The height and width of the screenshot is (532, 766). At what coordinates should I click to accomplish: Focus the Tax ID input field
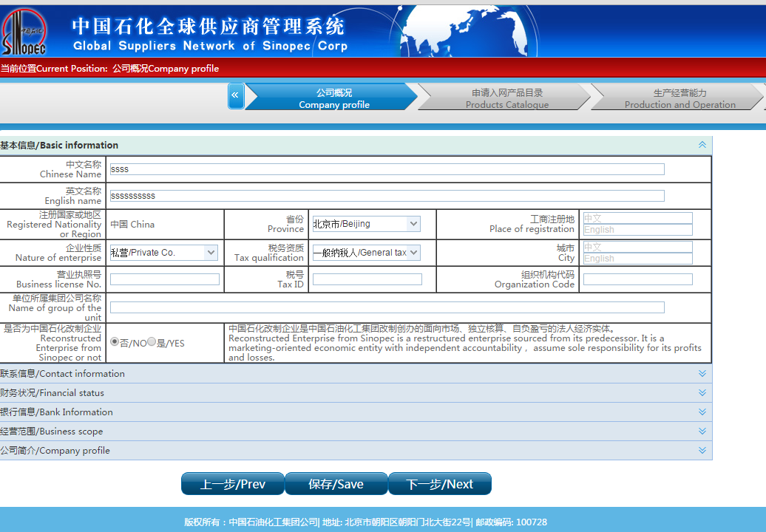367,279
